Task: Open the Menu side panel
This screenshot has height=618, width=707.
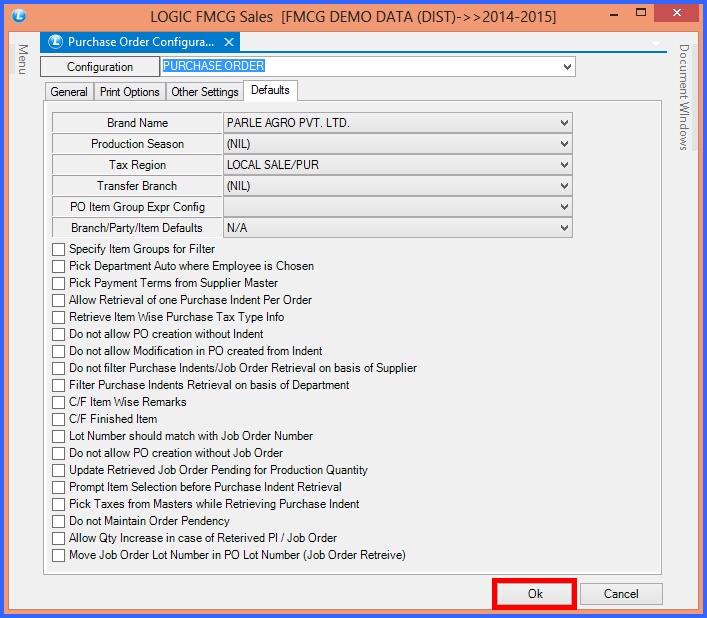Action: click(x=23, y=59)
